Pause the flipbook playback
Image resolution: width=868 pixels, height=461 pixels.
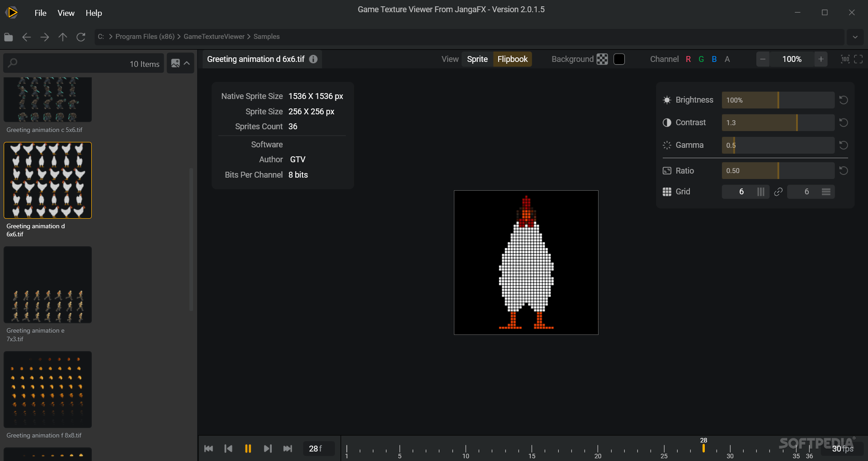[x=248, y=448]
